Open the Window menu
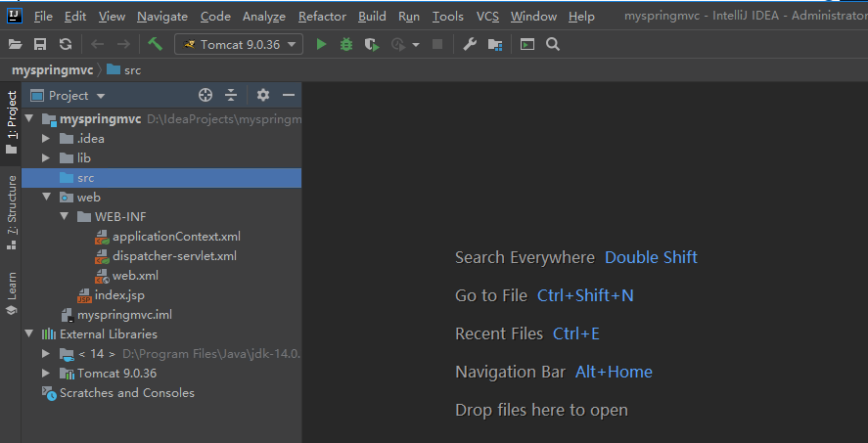 point(533,17)
